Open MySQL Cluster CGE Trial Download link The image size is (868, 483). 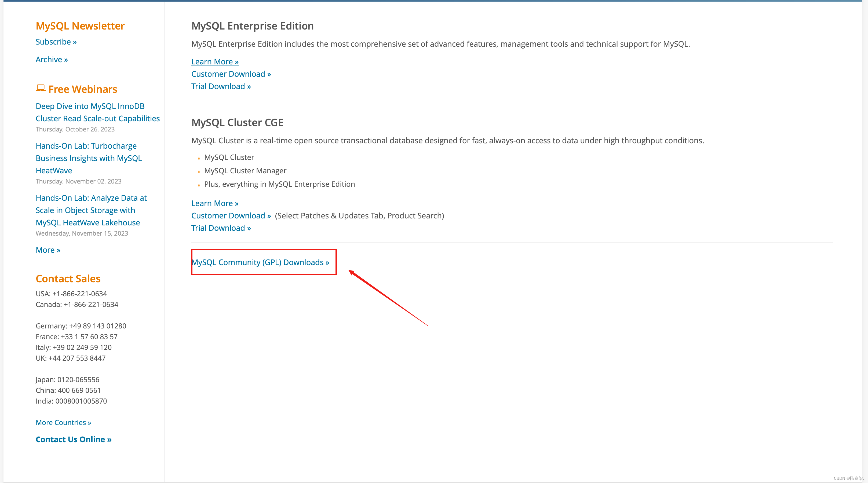[x=221, y=228]
